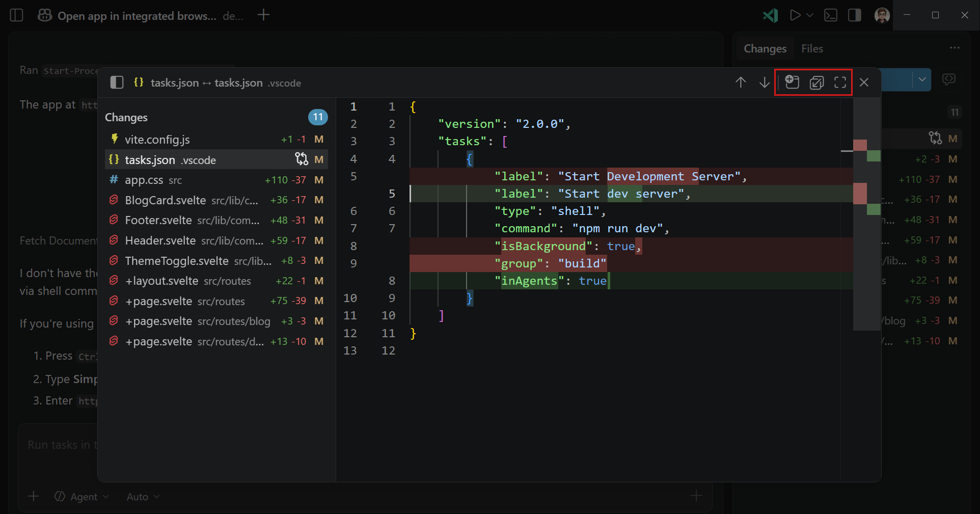
Task: Toggle the diff file list panel
Action: coord(117,82)
